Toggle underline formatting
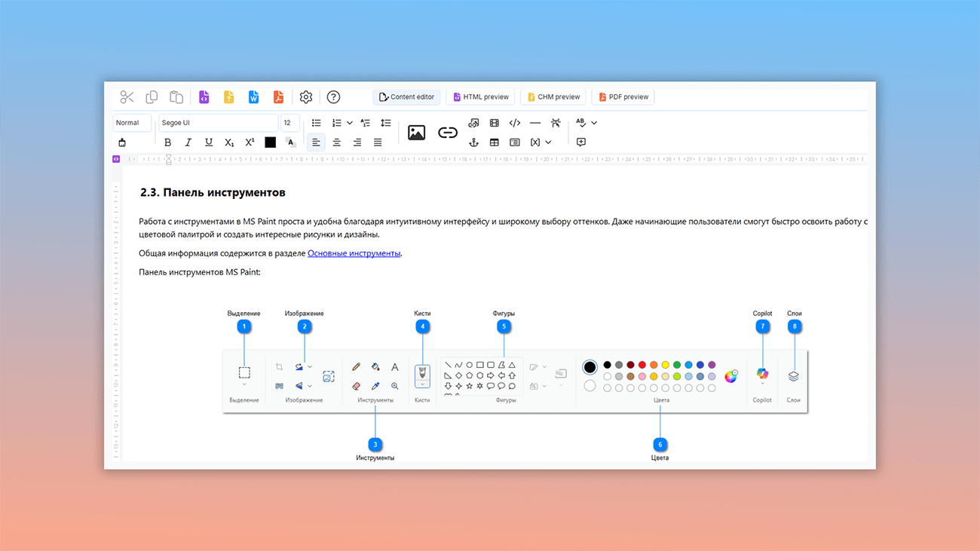 (209, 142)
